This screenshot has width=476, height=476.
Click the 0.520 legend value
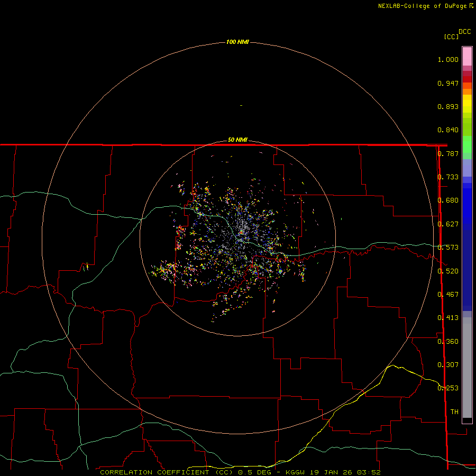coord(448,271)
